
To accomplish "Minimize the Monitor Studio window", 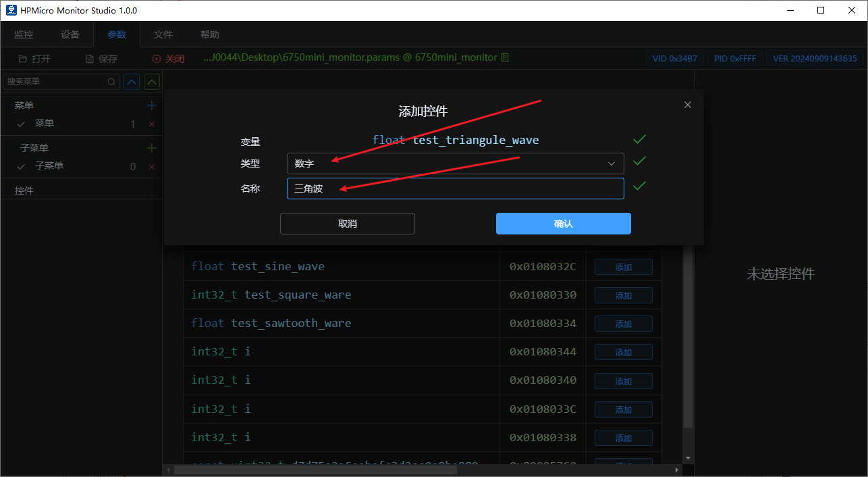I will click(790, 10).
